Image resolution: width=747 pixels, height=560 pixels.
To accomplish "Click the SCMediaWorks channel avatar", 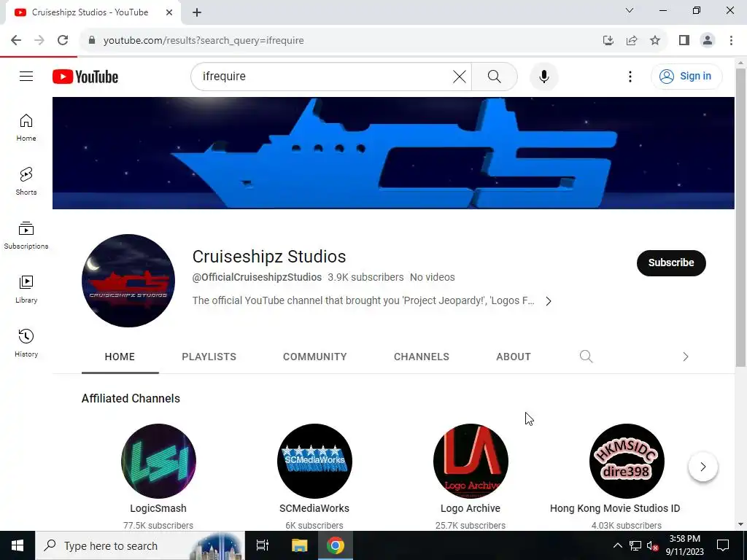I will click(x=314, y=461).
